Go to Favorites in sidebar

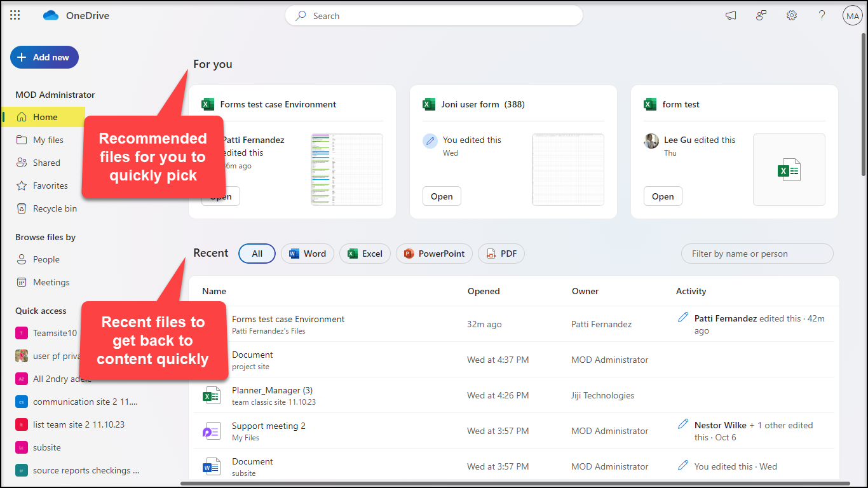(x=50, y=186)
